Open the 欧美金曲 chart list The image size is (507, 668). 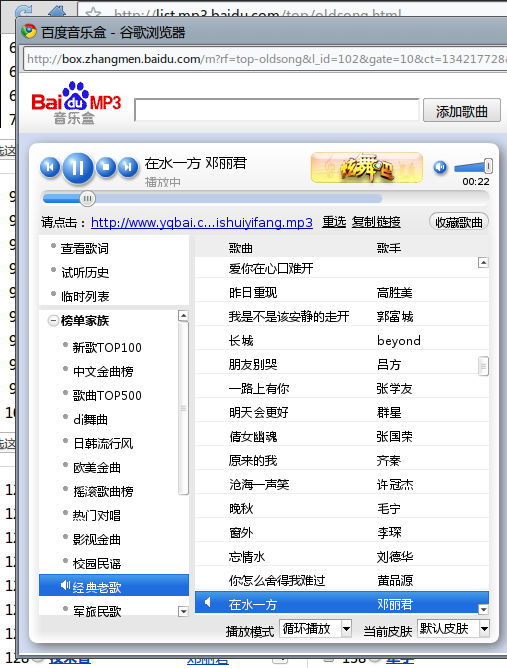click(x=97, y=468)
